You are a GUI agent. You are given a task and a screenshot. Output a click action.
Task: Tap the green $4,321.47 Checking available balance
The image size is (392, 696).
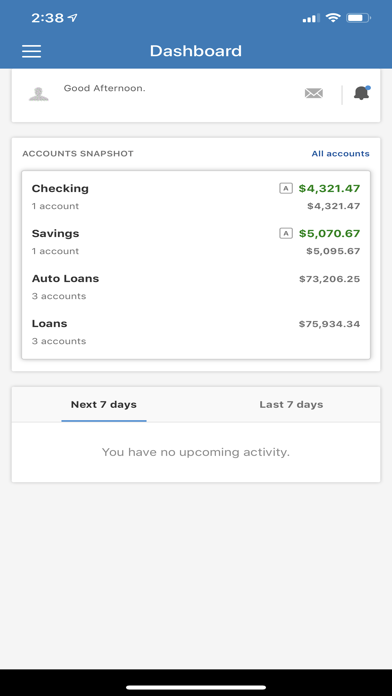[329, 189]
